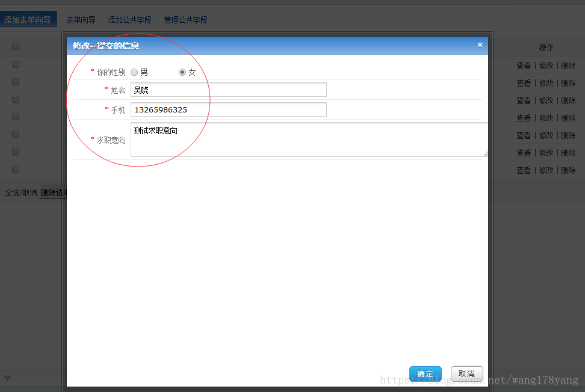585x392 pixels.
Task: Click the 手机 input with 13265986325
Action: pos(228,109)
